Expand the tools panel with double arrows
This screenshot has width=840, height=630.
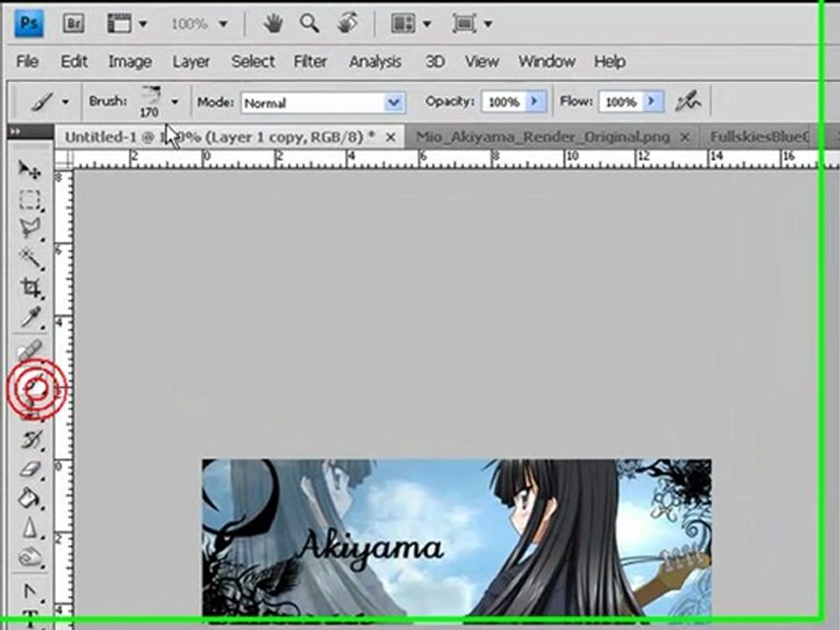coord(16,132)
